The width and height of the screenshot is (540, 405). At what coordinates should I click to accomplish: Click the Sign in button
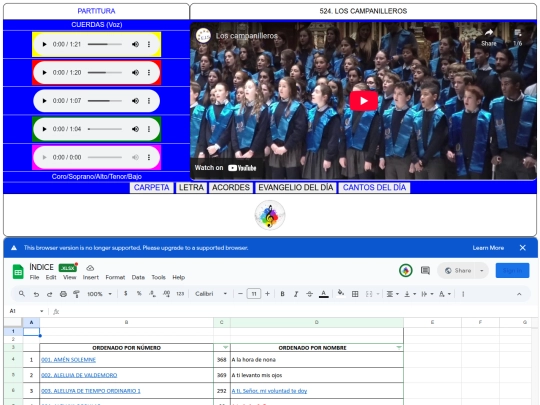[512, 270]
